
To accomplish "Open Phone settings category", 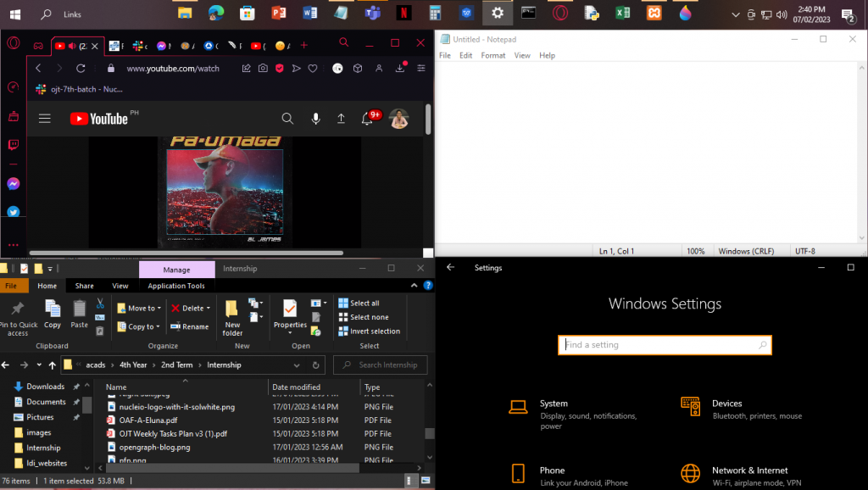I will tap(569, 476).
